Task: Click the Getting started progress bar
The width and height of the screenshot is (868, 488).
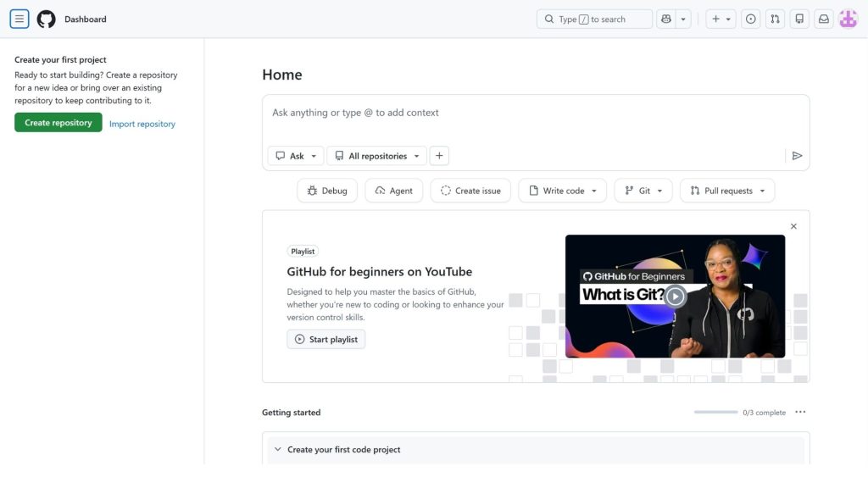Action: 715,413
